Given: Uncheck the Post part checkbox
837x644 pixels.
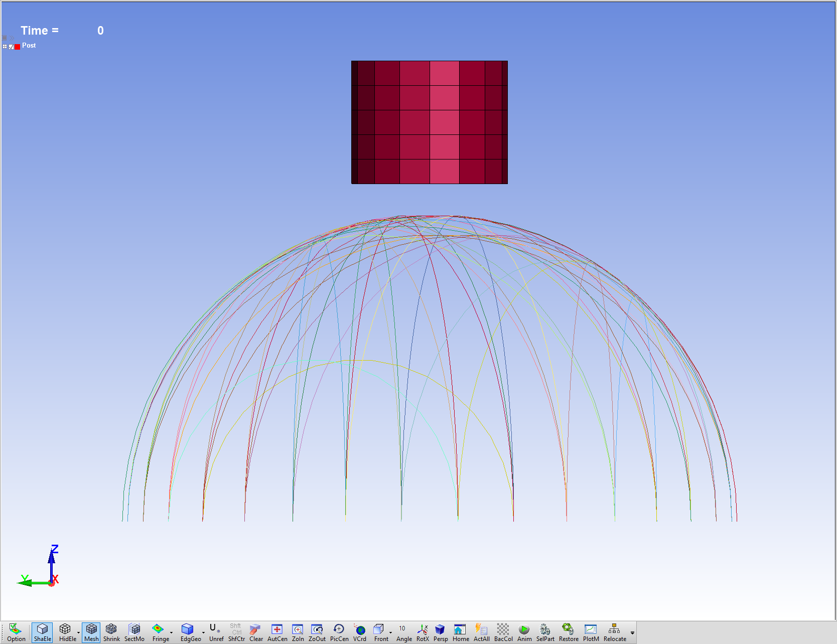Looking at the screenshot, I should click(11, 47).
